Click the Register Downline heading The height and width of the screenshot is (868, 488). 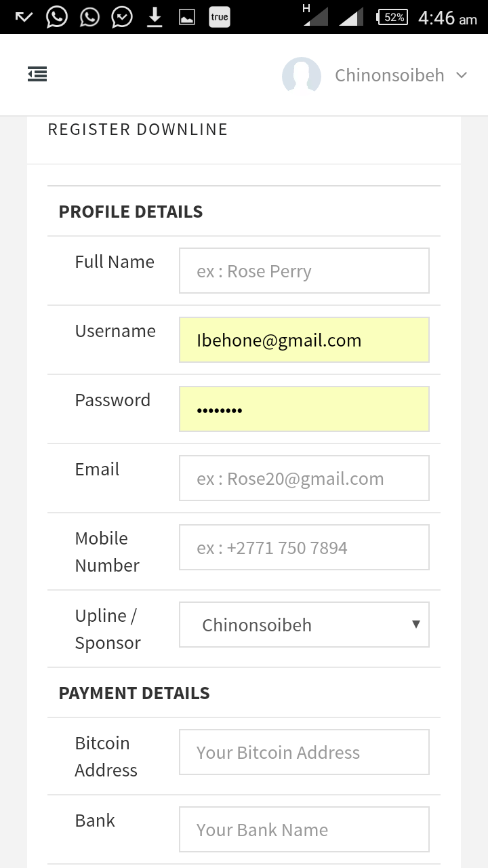[138, 130]
